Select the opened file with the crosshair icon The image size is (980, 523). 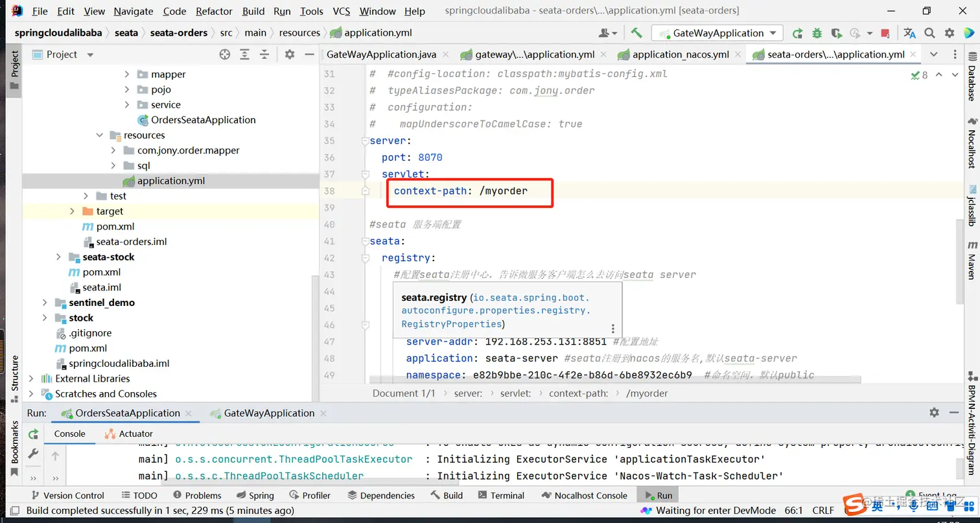pos(225,54)
